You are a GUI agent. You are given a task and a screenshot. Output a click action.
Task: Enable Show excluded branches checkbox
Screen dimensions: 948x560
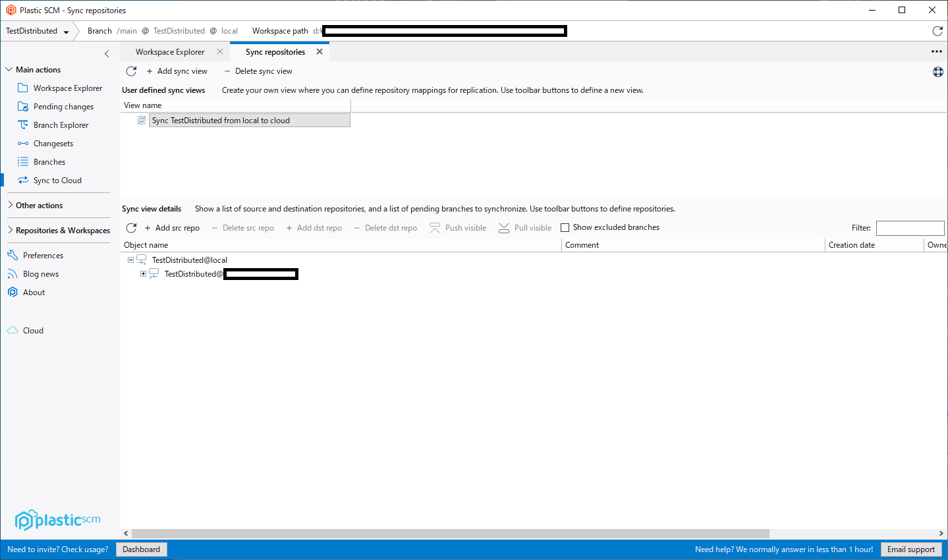point(565,228)
